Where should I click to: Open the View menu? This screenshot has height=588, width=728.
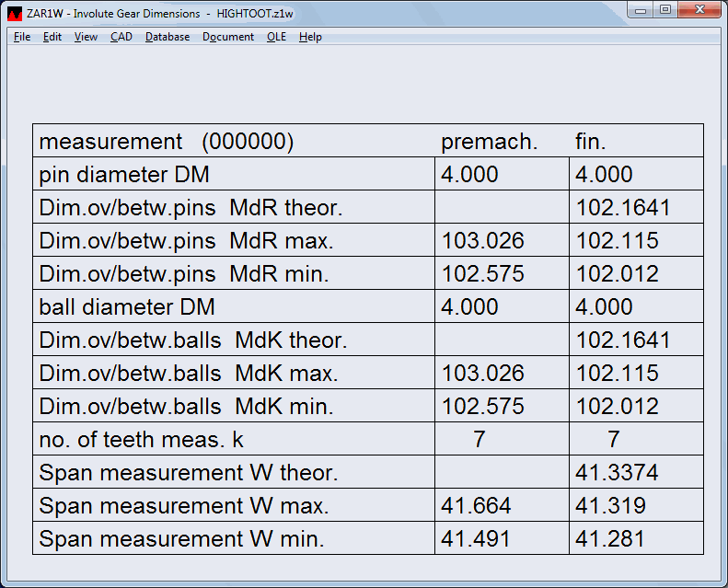[x=86, y=37]
